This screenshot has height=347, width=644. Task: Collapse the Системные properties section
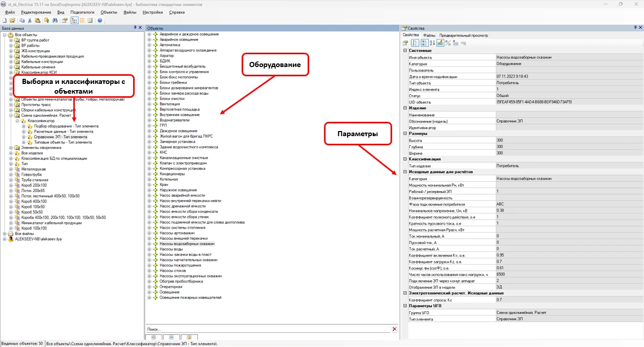405,51
